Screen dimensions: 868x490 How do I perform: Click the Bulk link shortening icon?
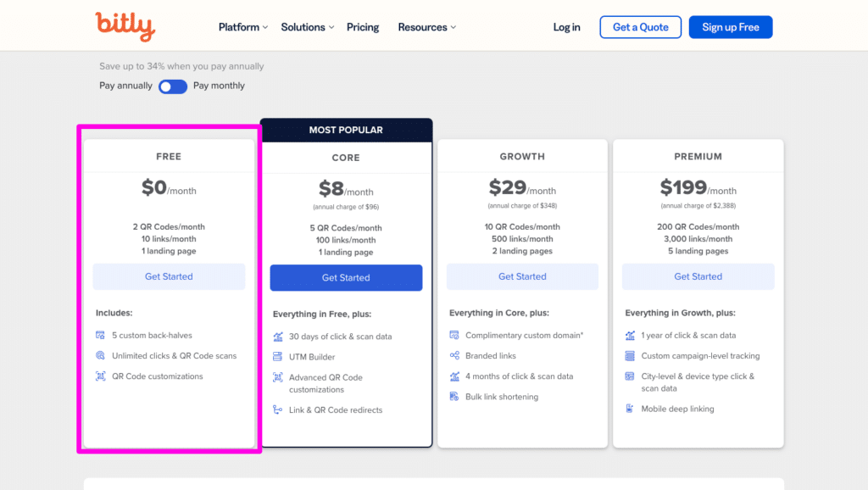point(454,397)
